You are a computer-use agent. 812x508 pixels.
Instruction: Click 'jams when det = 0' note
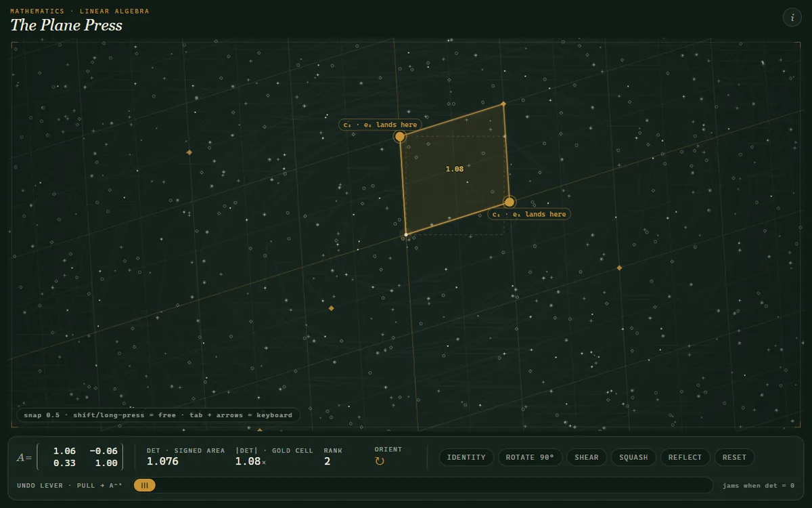pos(759,486)
